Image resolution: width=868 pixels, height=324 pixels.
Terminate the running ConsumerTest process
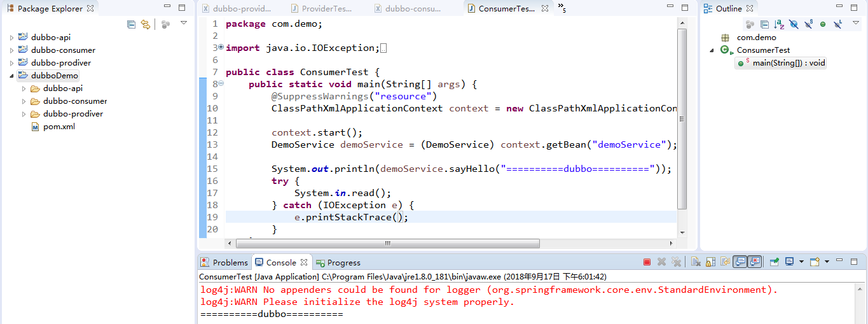pyautogui.click(x=647, y=262)
